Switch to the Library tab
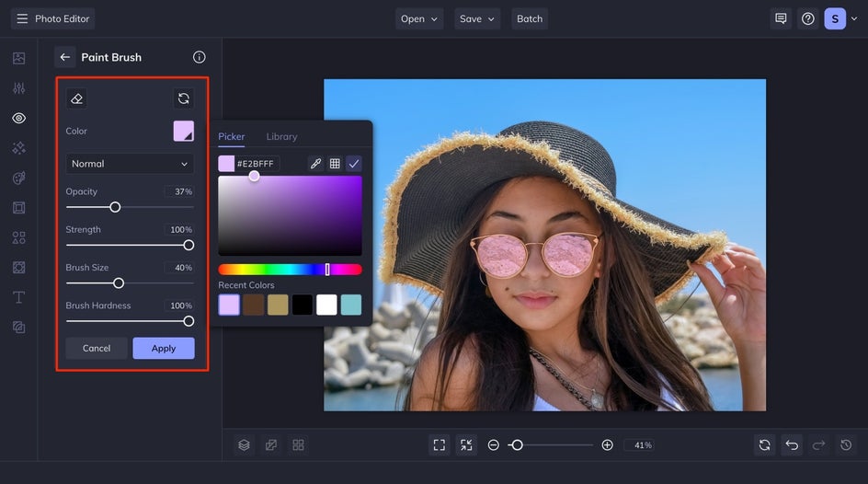Viewport: 868px width, 484px height. coord(281,137)
